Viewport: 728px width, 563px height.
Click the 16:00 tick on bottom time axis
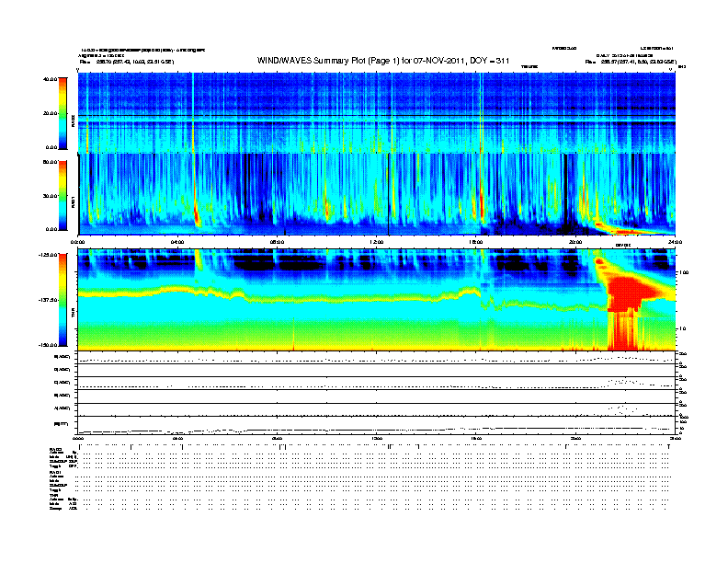pyautogui.click(x=476, y=438)
